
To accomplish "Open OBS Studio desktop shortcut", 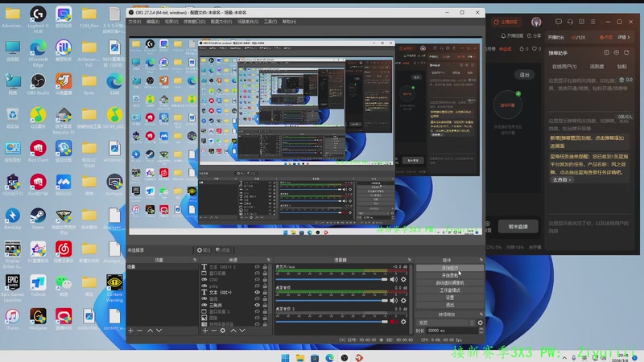I will coord(38,84).
